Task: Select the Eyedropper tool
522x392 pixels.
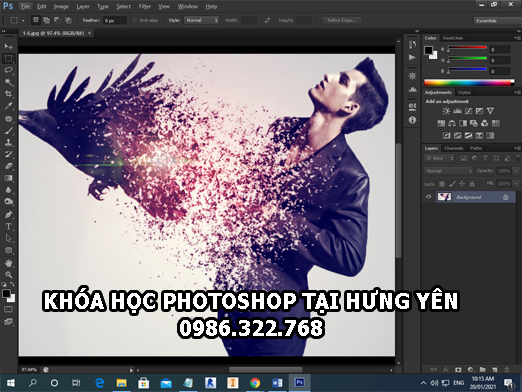Action: [9, 106]
